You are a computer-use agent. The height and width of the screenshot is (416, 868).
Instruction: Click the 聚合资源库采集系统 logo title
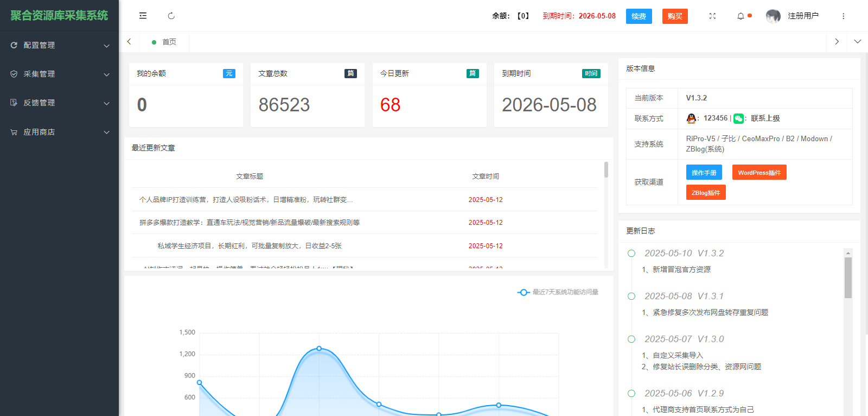[x=59, y=16]
